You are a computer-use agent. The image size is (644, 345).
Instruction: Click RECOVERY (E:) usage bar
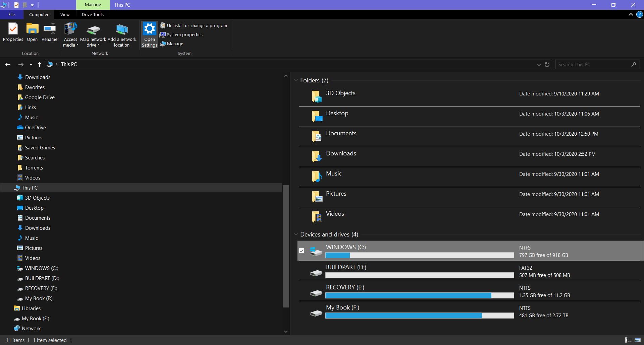pyautogui.click(x=420, y=295)
